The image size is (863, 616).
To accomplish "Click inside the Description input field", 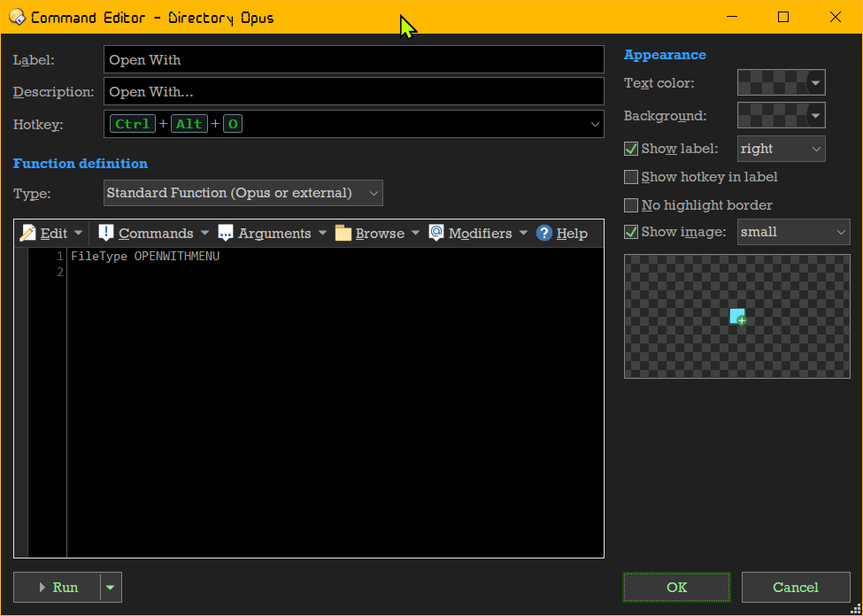I will point(354,91).
